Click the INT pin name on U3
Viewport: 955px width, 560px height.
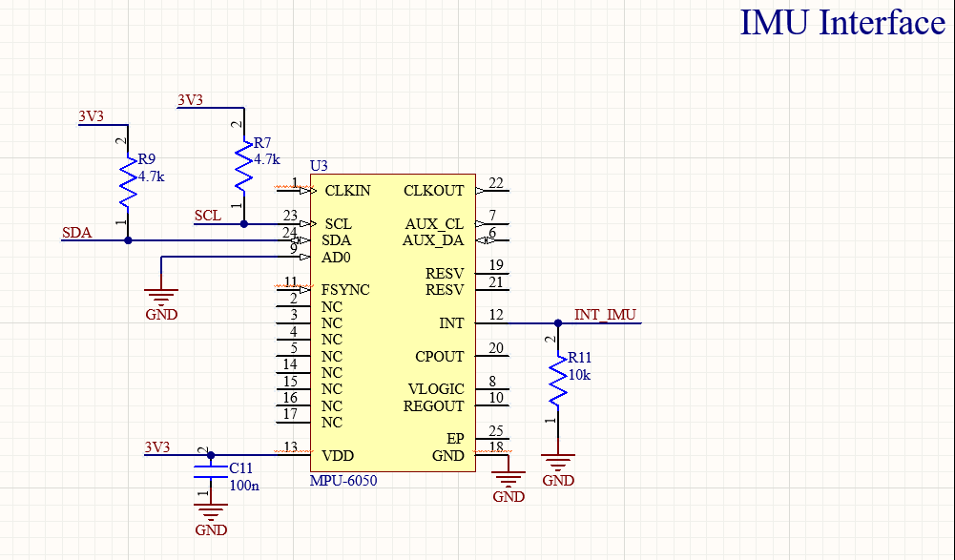click(451, 323)
